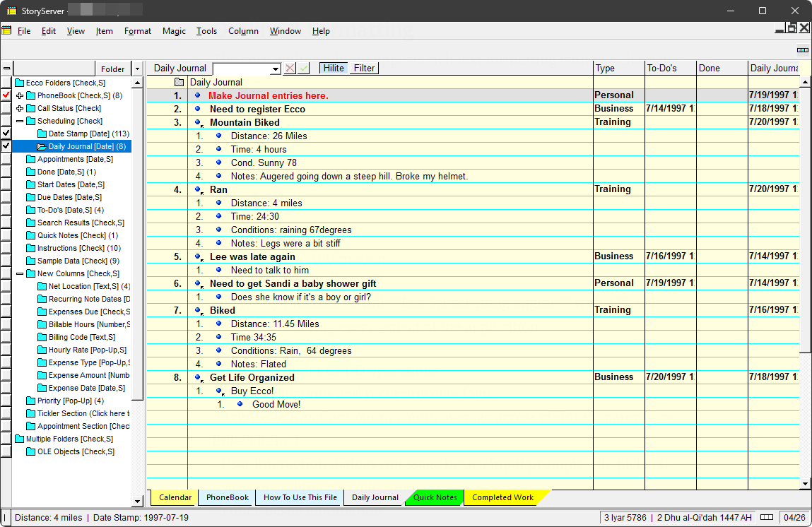The height and width of the screenshot is (527, 812).
Task: Collapse the New Columns folder node
Action: [20, 274]
